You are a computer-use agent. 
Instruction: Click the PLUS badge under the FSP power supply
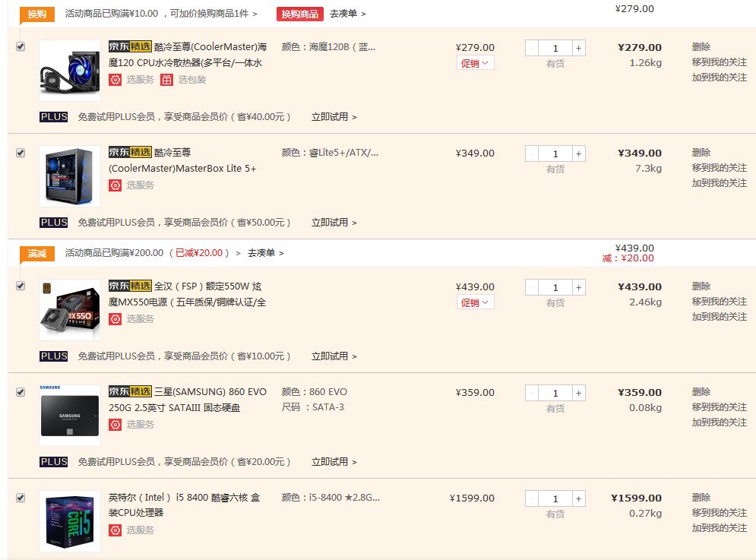click(53, 356)
